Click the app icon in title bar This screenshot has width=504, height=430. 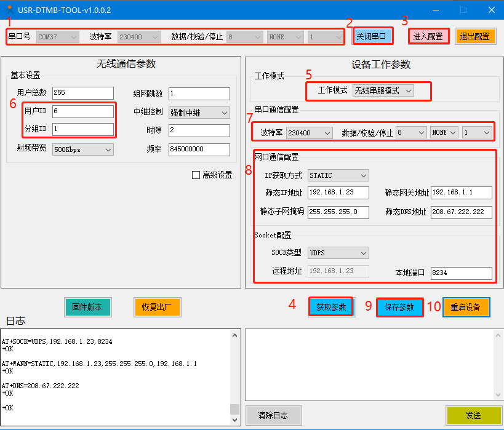pos(9,10)
